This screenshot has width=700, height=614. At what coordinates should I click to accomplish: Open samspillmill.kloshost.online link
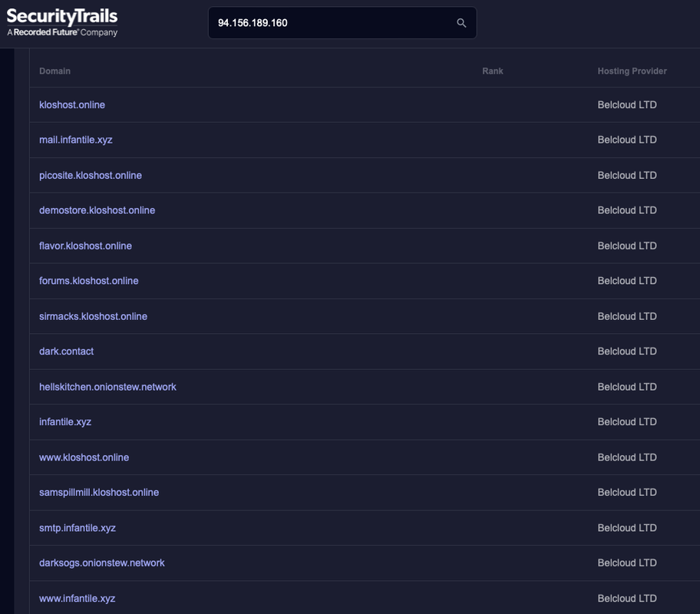[x=99, y=493]
